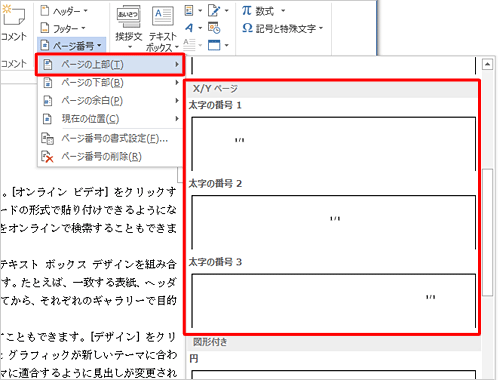This screenshot has width=500, height=380.
Task: Click the コメント new comment icon
Action: coord(13,15)
